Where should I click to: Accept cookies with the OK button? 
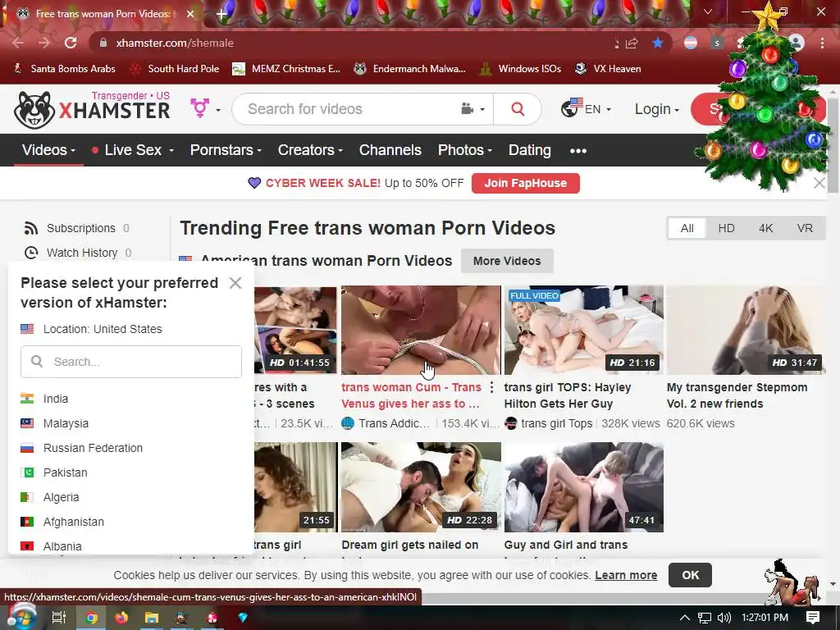[690, 575]
